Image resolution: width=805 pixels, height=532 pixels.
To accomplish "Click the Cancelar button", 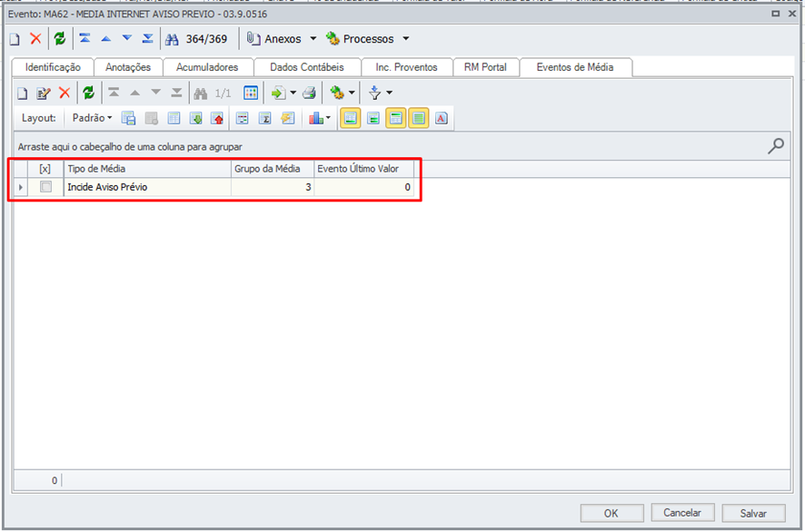I will pos(682,513).
